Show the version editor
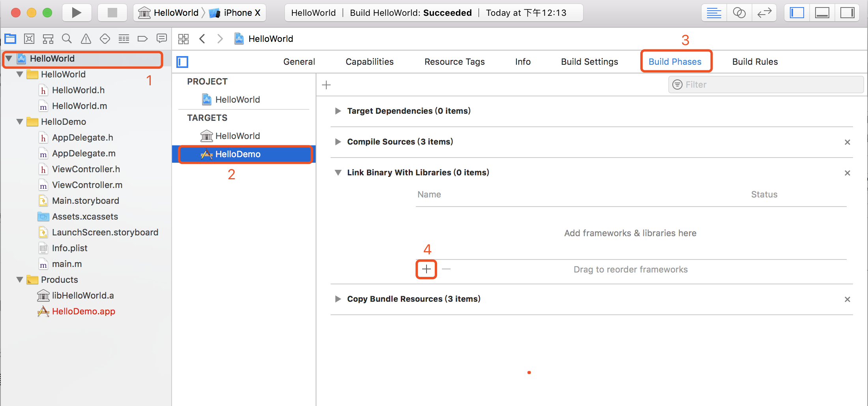 (x=764, y=13)
